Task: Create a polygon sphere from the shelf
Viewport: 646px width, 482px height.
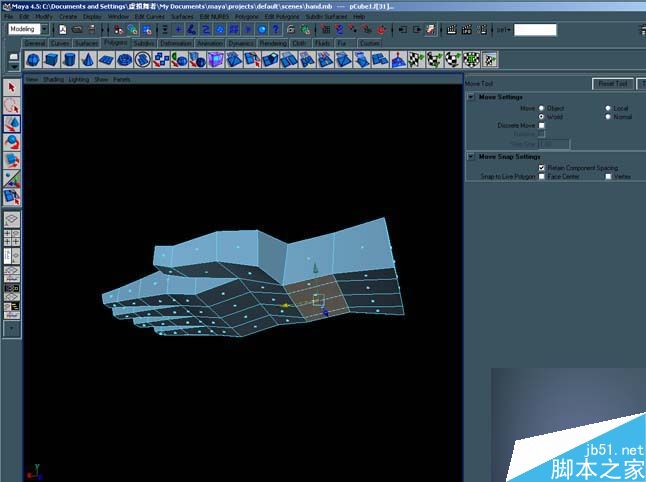Action: (x=33, y=59)
